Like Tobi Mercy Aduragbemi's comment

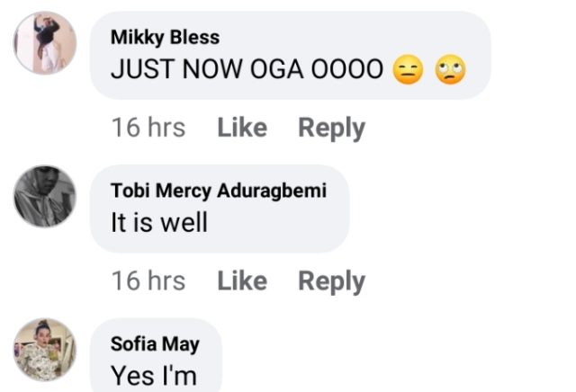coord(242,281)
